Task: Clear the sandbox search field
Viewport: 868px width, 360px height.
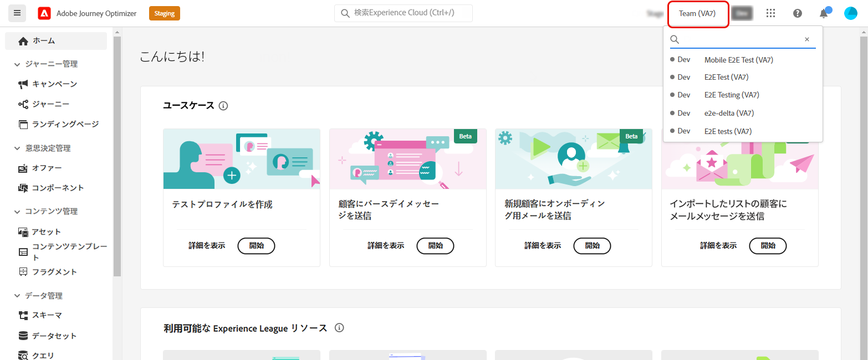Action: click(x=807, y=39)
